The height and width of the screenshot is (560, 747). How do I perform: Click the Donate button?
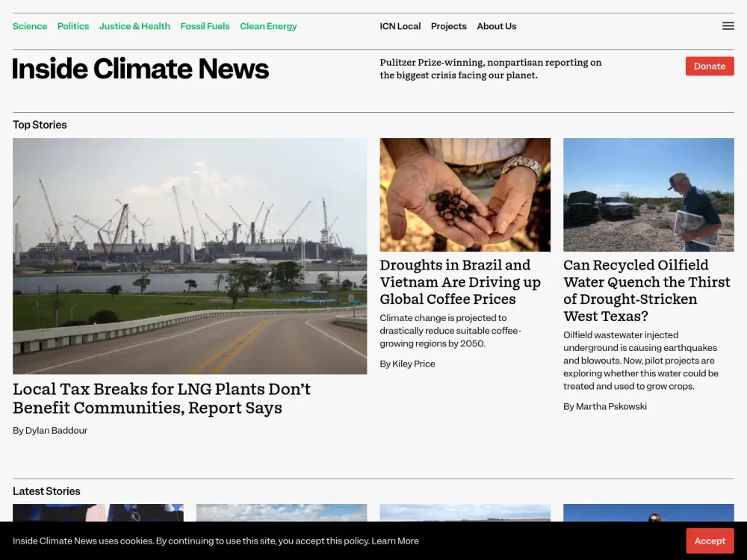pyautogui.click(x=709, y=66)
